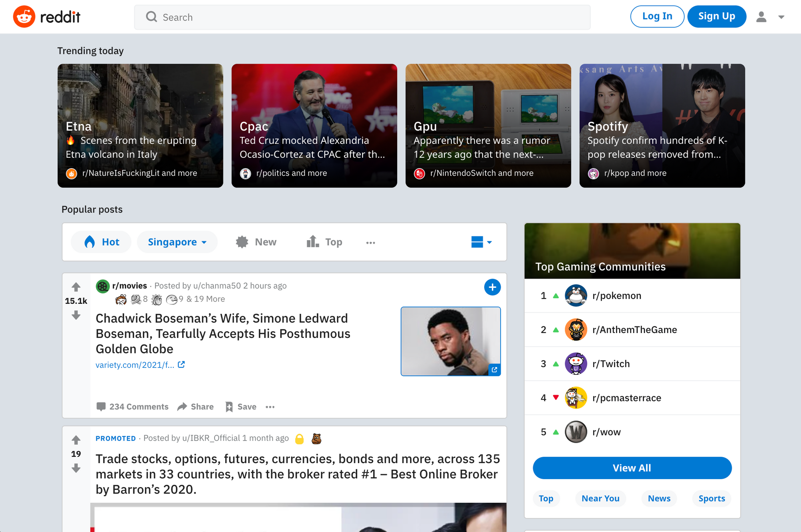Expand the user menu dropdown arrow
This screenshot has height=532, width=801.
click(x=781, y=17)
